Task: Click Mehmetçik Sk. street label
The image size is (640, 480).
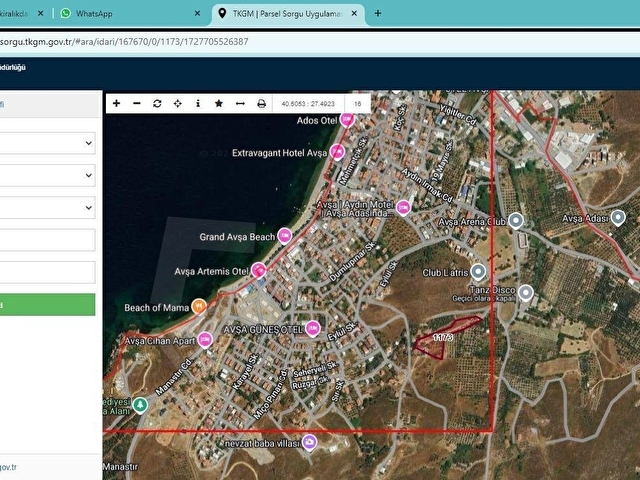Action: click(353, 161)
